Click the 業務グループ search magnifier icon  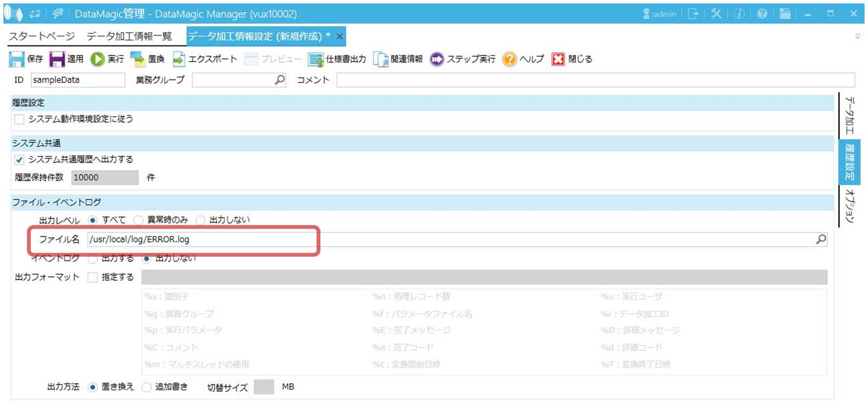click(280, 80)
